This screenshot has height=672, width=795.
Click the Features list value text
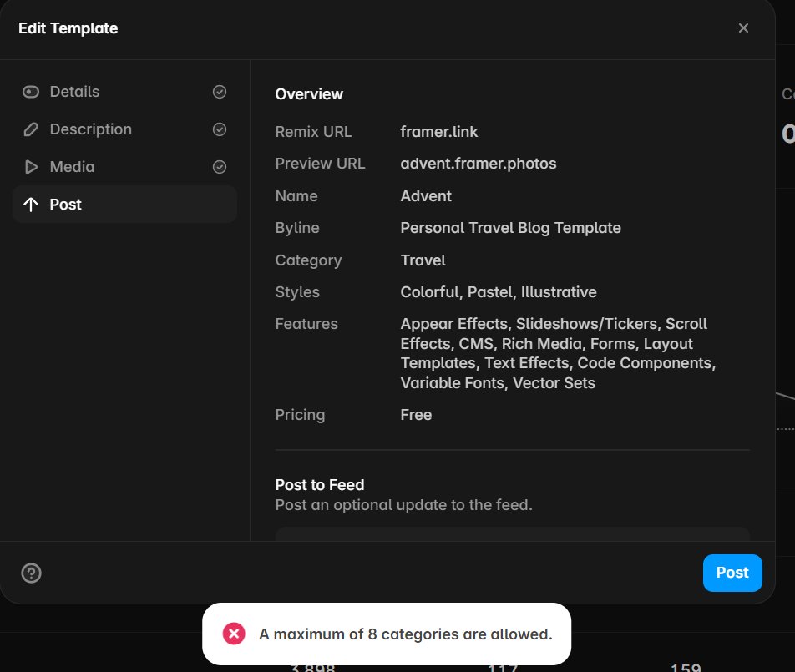(x=558, y=353)
